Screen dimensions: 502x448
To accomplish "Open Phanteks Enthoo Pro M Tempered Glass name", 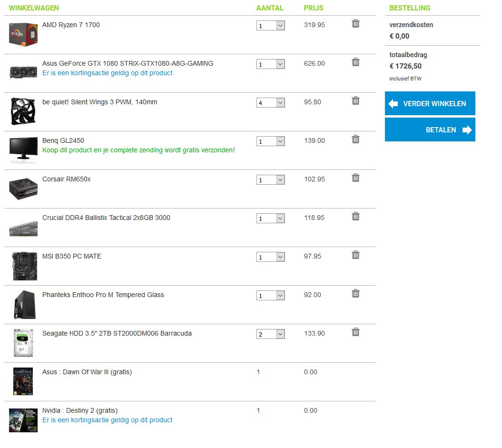I will (x=103, y=295).
